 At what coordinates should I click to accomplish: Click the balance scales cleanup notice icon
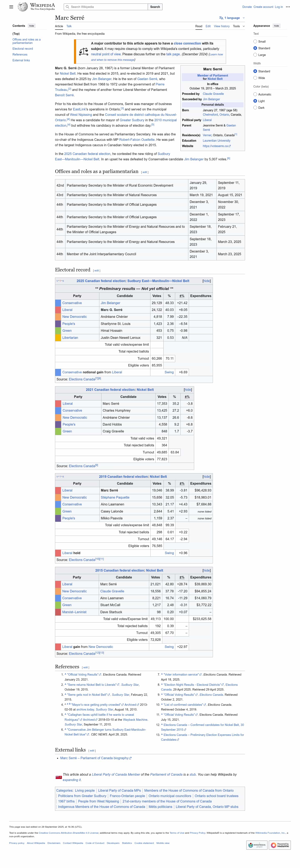click(83, 51)
